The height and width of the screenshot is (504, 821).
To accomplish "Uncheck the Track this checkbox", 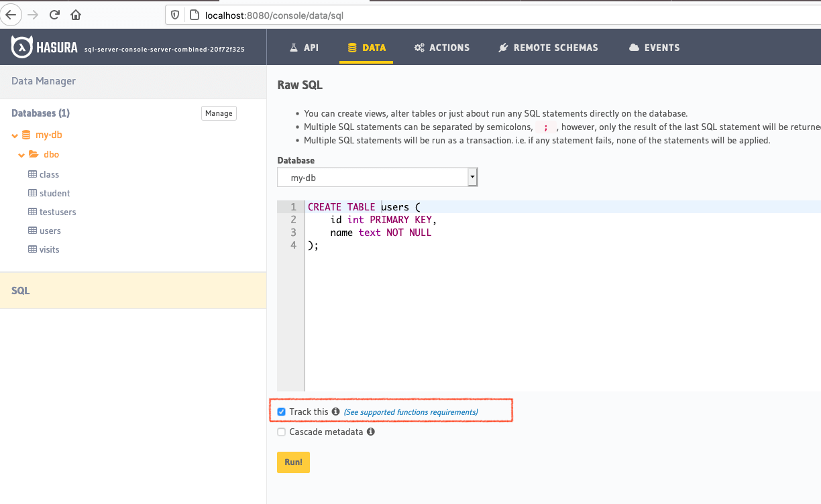I will [x=282, y=412].
